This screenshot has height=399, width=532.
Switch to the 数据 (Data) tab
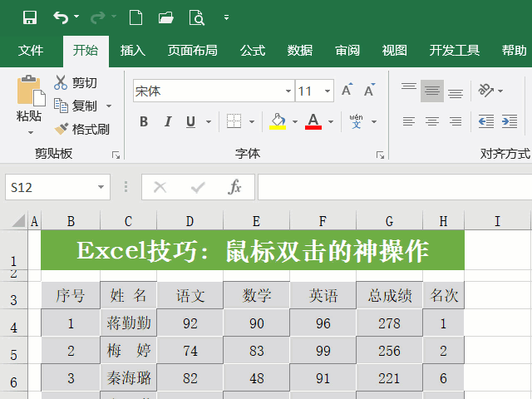point(299,51)
